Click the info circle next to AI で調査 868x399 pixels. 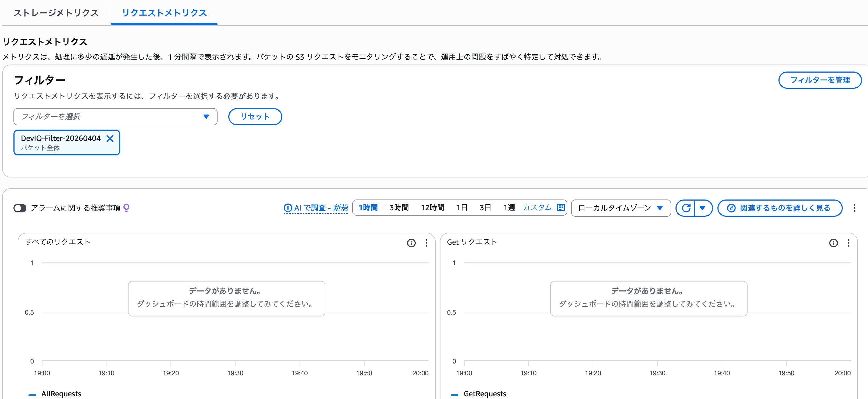[x=288, y=208]
